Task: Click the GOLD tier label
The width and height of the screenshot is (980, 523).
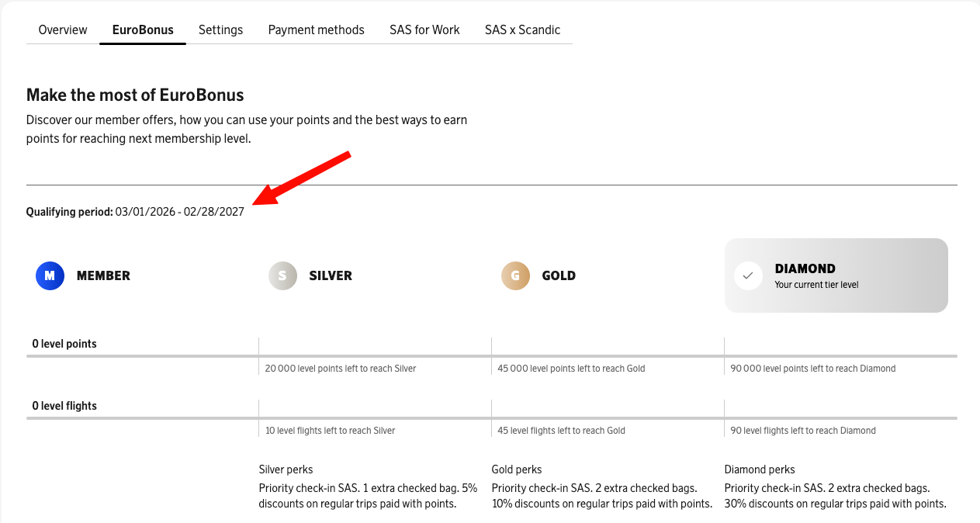Action: 559,275
